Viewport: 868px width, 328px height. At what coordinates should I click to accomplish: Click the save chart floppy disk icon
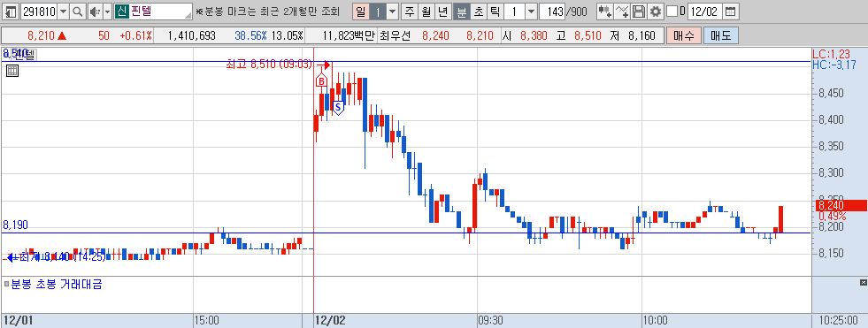pyautogui.click(x=639, y=11)
